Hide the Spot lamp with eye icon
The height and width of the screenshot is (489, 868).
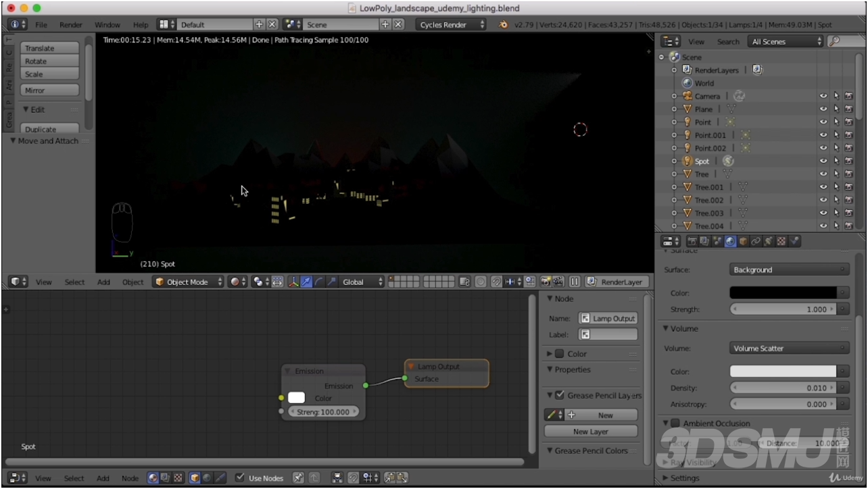823,161
